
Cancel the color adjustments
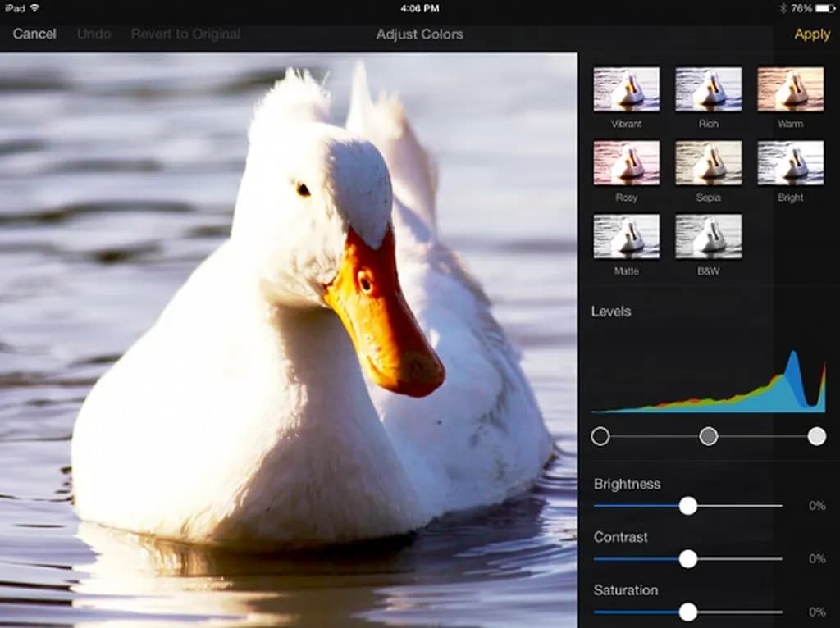tap(34, 34)
